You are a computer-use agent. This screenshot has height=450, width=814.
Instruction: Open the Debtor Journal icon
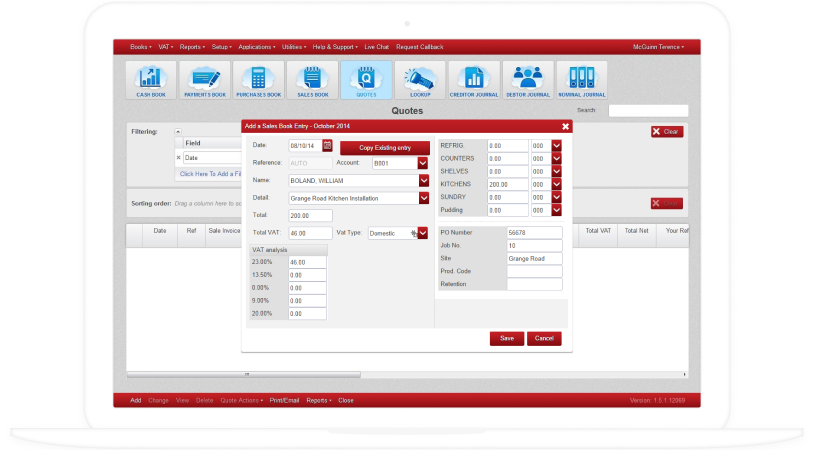point(528,80)
